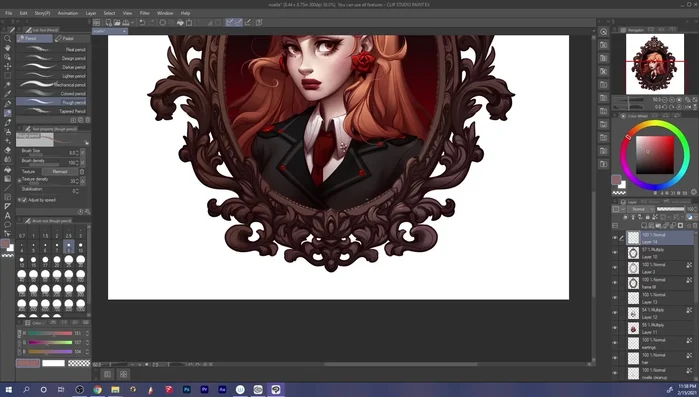The image size is (699, 397).
Task: Click the layer opacity slider bar
Action: [x=670, y=209]
